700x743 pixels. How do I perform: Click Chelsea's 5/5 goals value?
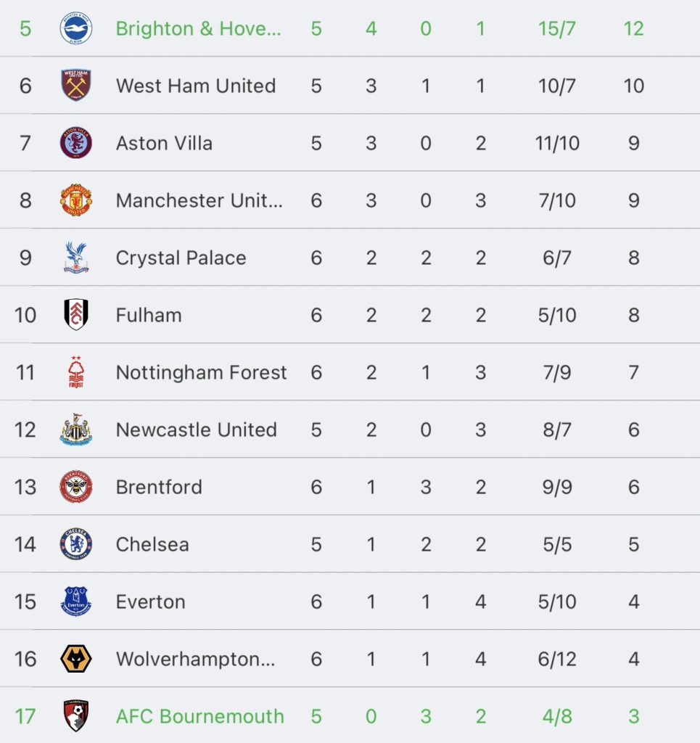click(556, 544)
